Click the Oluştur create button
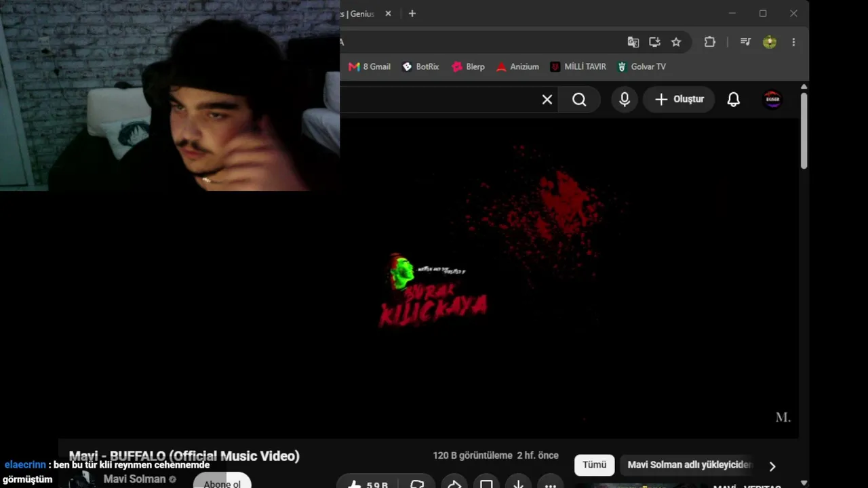 [679, 100]
